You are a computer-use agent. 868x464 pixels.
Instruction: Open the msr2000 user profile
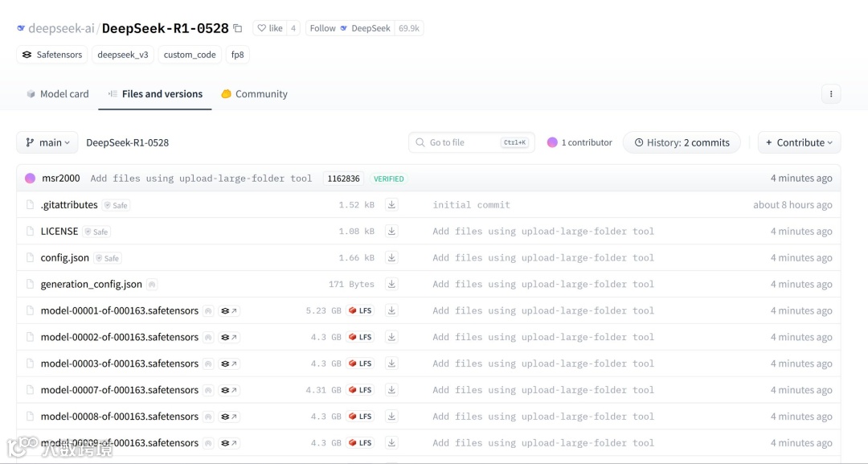click(61, 179)
